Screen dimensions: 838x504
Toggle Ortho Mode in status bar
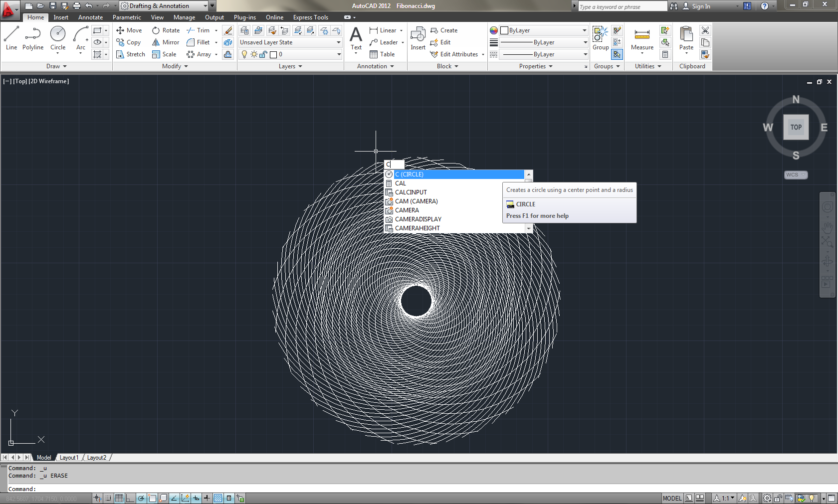(x=130, y=498)
